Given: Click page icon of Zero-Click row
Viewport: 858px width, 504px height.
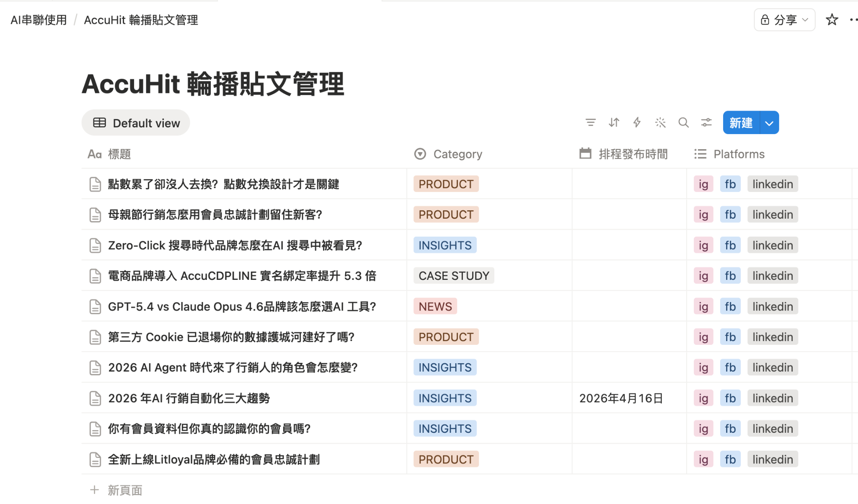Looking at the screenshot, I should tap(95, 246).
